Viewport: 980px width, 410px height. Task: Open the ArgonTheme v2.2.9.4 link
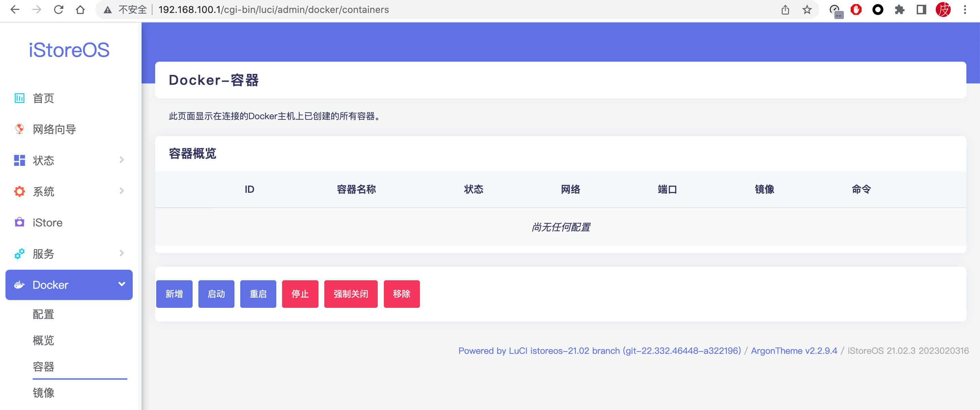click(x=794, y=351)
